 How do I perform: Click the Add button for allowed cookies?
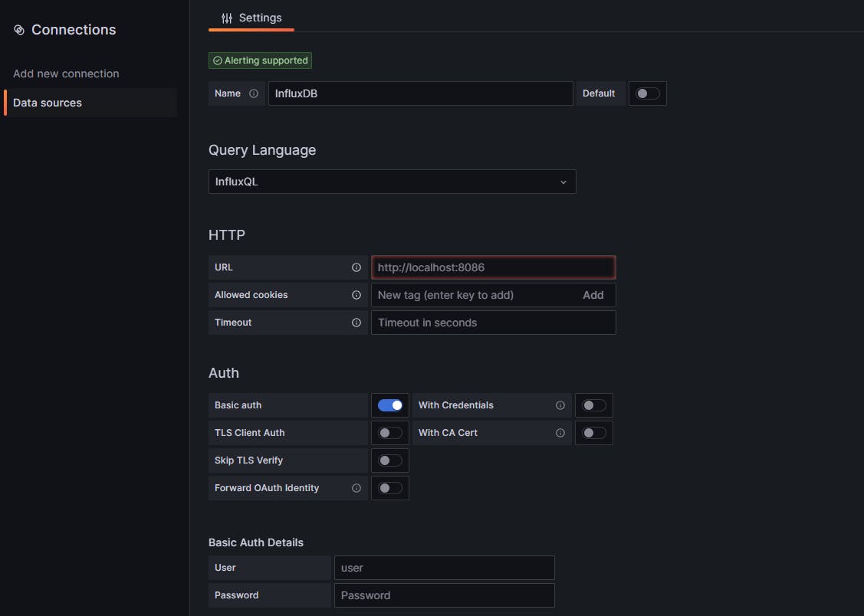pyautogui.click(x=593, y=295)
